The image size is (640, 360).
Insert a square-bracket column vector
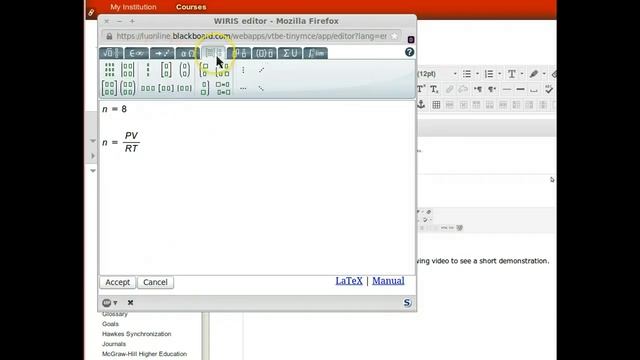pyautogui.click(x=166, y=70)
